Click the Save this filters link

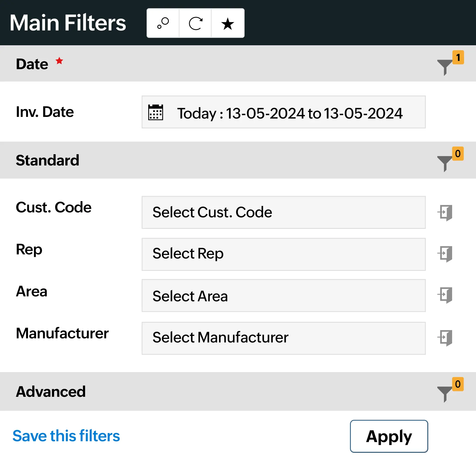coord(66,436)
